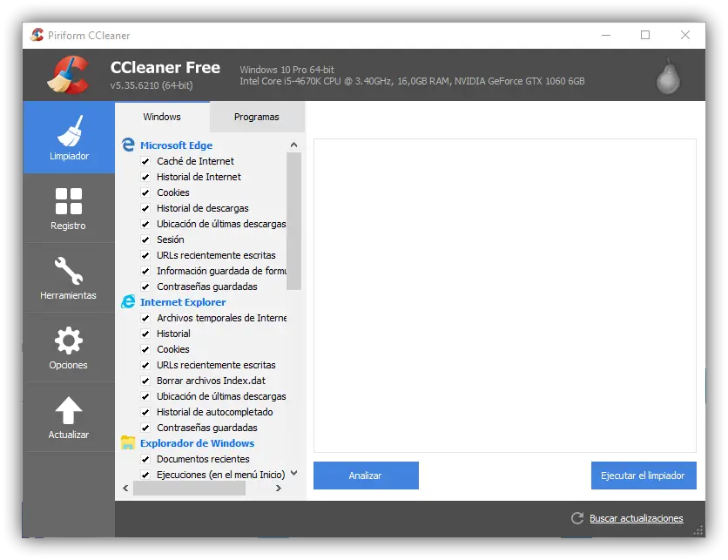Viewport: 728px width, 560px height.
Task: Open the Opciones gear section
Action: click(69, 347)
